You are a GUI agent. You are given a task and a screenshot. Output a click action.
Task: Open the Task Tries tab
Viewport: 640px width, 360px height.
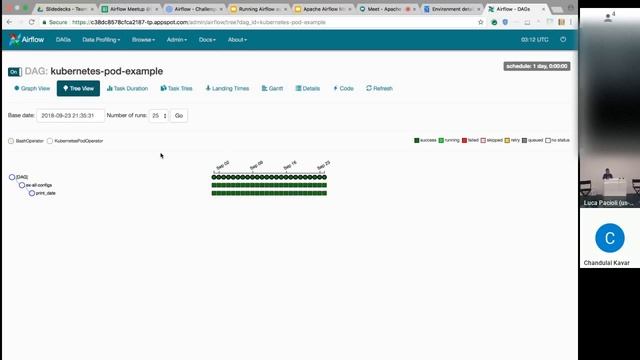(176, 89)
